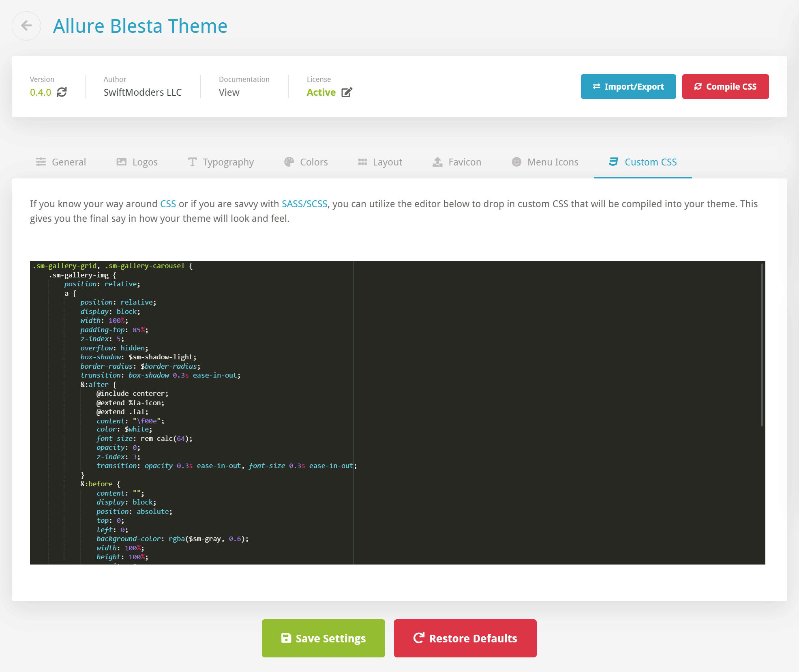Click the Logos tab image icon

[122, 162]
